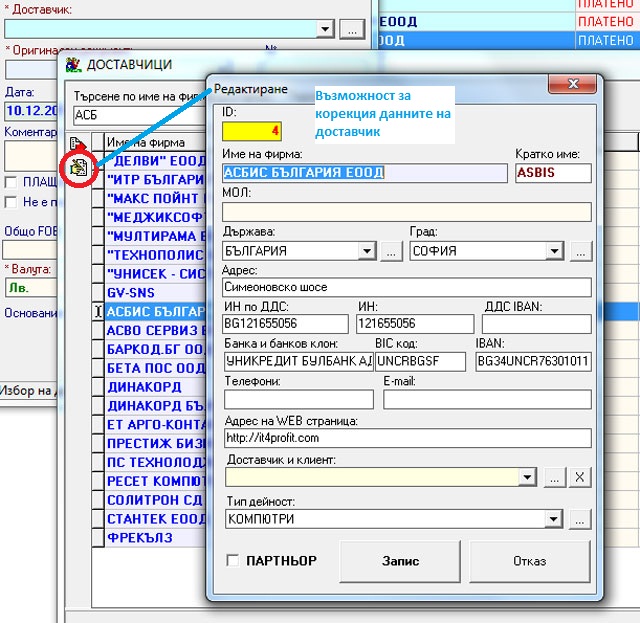Click the 'Адрес на WEB страница' field

tap(408, 438)
